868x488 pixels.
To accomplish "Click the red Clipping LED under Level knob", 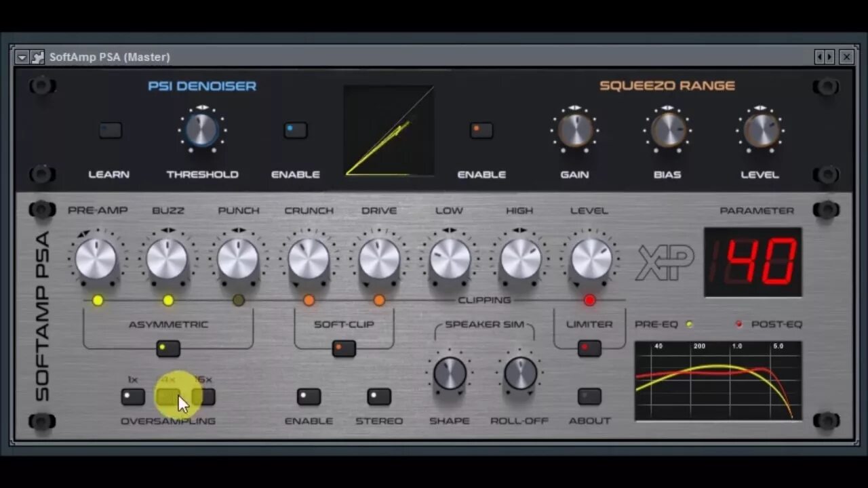I will (590, 300).
